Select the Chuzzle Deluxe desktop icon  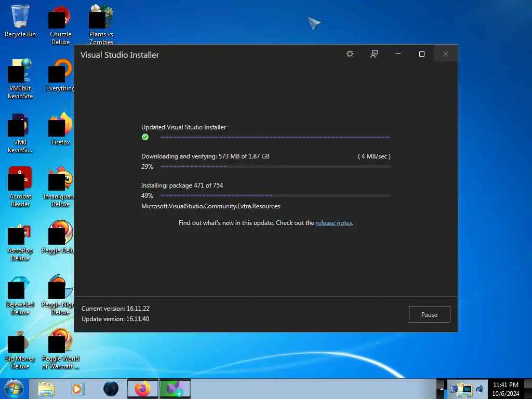60,25
